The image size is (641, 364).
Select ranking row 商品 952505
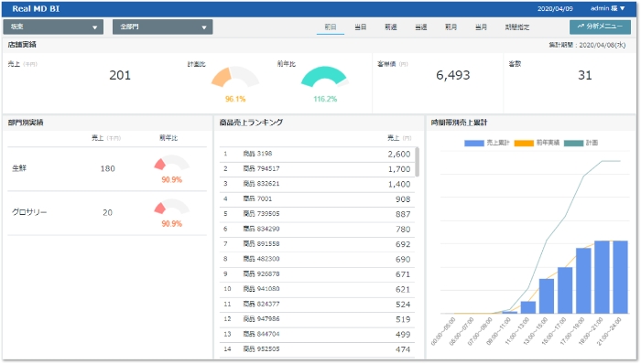[317, 349]
